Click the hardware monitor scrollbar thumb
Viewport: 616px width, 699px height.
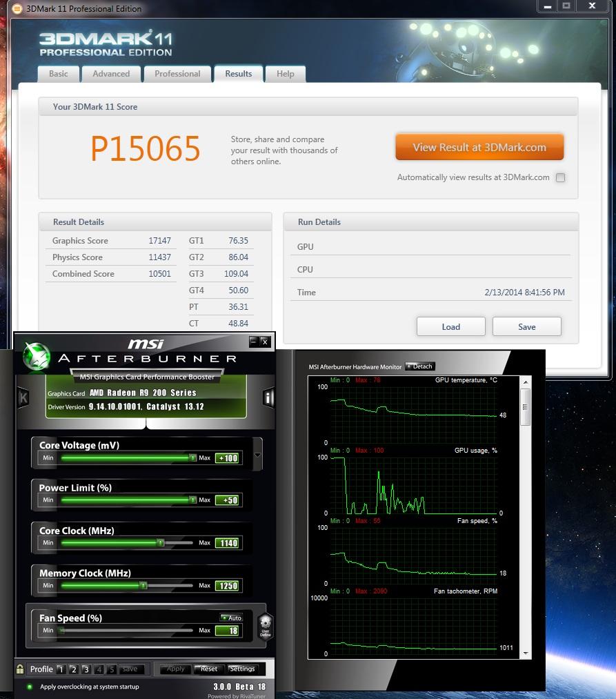coord(526,406)
